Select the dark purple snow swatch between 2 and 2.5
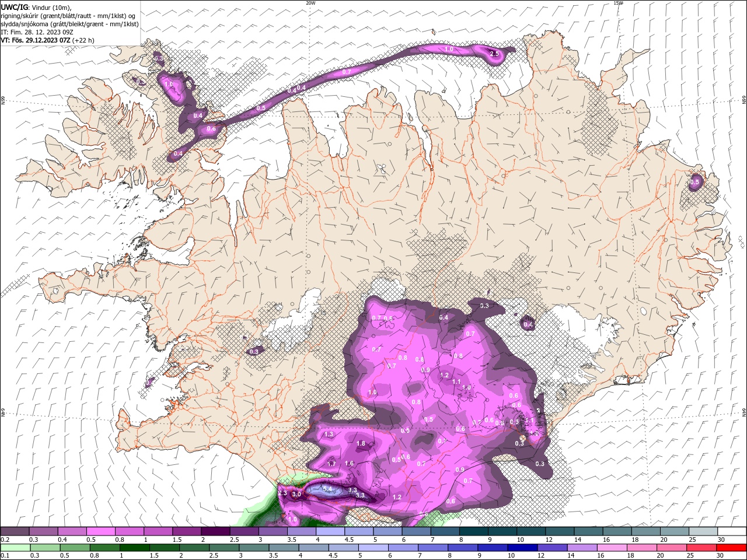 pos(215,531)
